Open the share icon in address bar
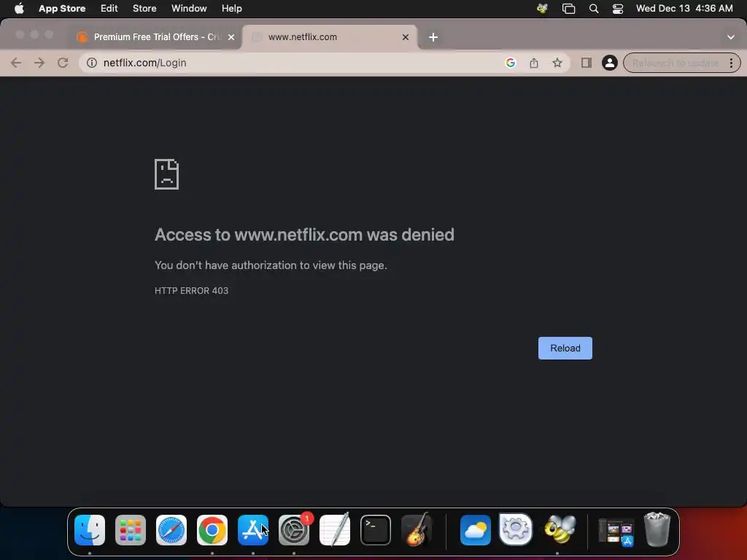This screenshot has width=747, height=560. point(533,63)
